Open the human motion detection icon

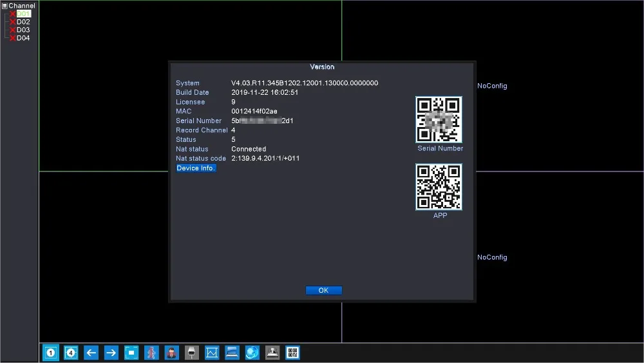(x=151, y=353)
